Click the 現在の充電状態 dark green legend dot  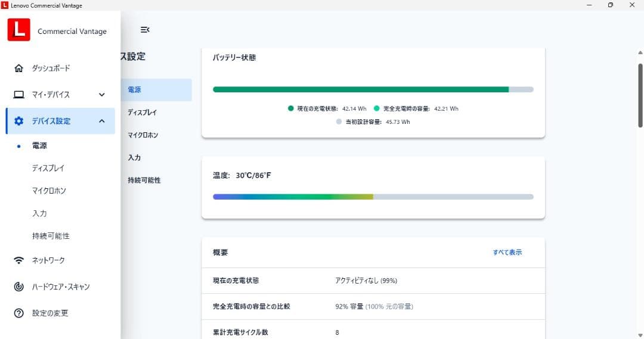291,108
